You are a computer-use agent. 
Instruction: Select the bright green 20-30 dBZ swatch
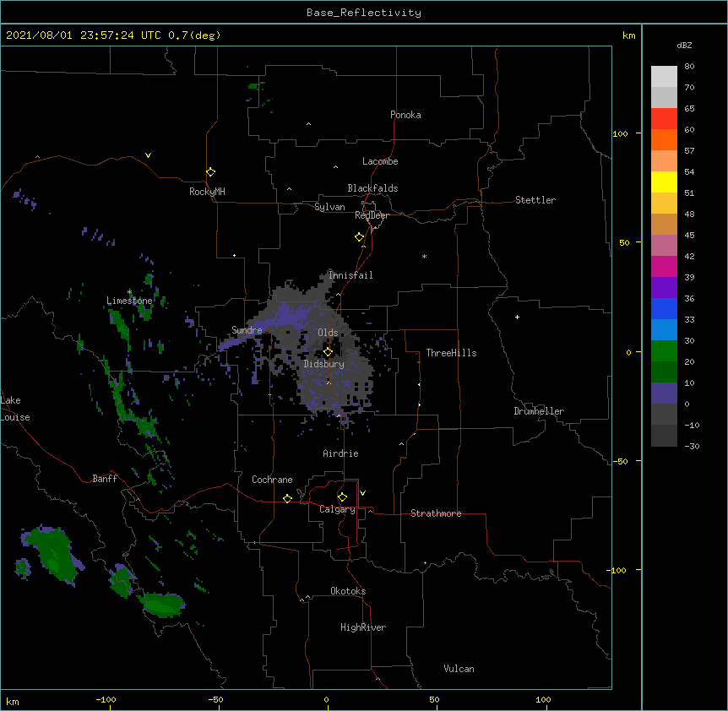click(x=664, y=351)
